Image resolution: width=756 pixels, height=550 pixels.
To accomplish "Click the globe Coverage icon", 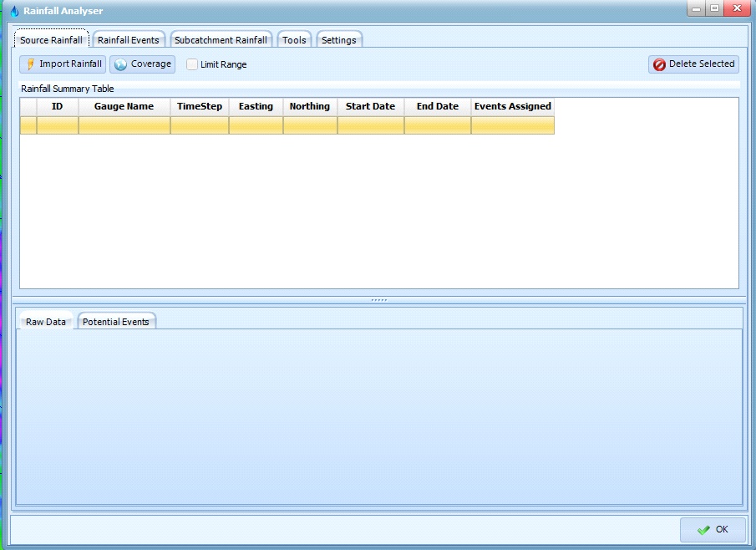I will 120,64.
